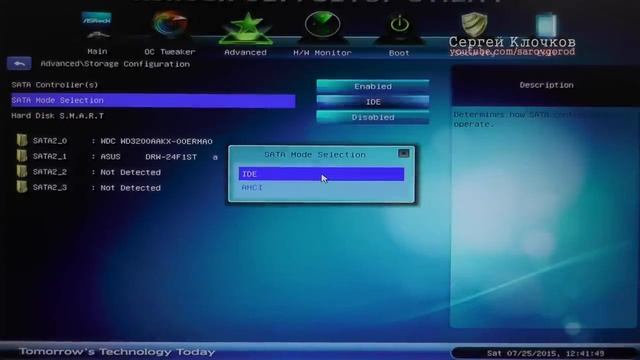The width and height of the screenshot is (640, 360).
Task: Click the Advanced\Storage Configuration breadcrumb
Action: coord(115,64)
